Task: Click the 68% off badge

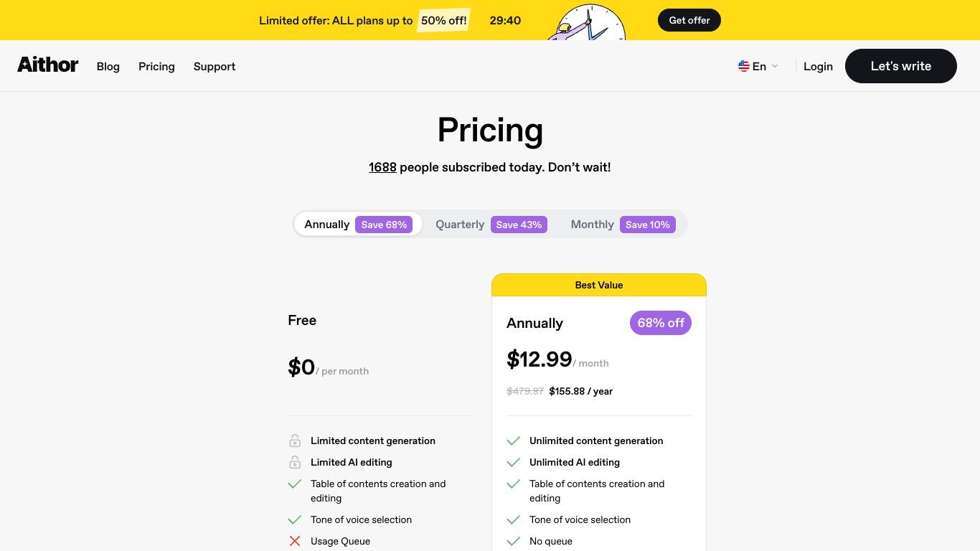Action: [661, 323]
